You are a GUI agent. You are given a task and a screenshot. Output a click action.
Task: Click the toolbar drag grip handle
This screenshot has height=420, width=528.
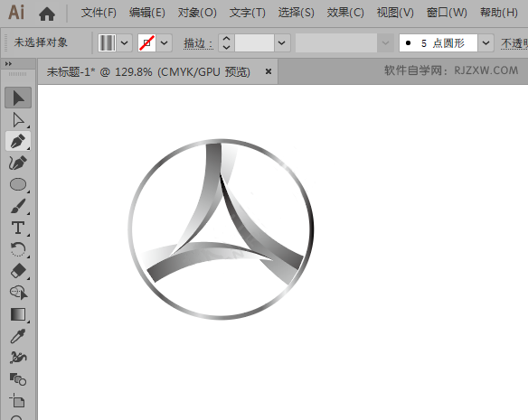coord(17,74)
